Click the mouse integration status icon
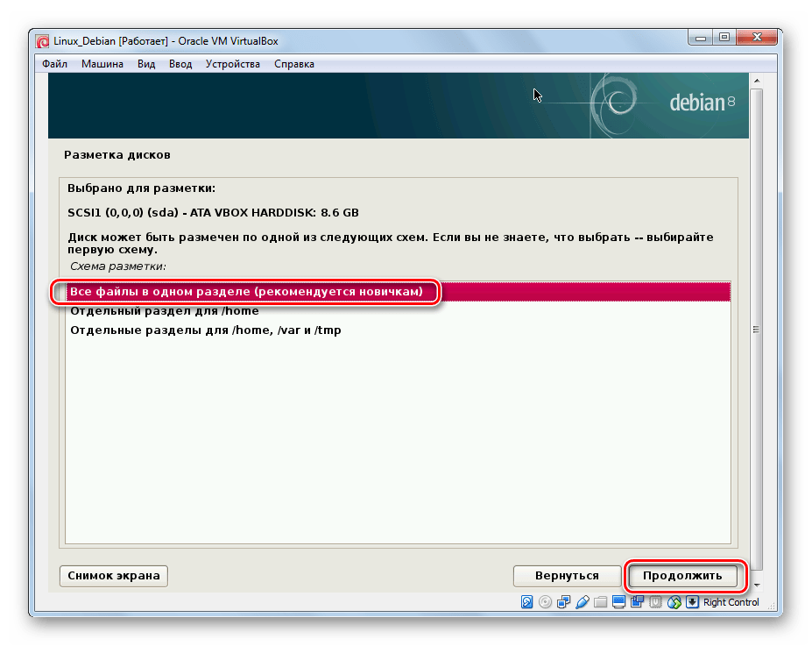Viewport: 812px width, 646px height. coord(674,602)
